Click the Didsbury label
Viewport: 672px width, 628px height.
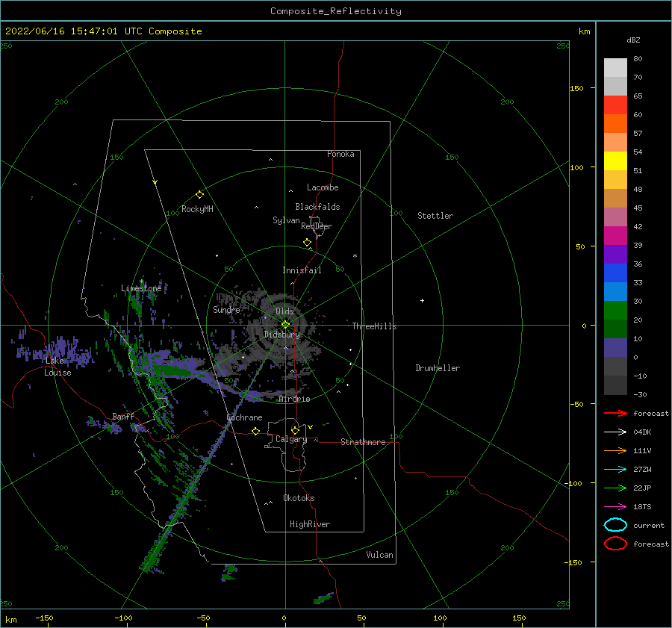click(282, 335)
